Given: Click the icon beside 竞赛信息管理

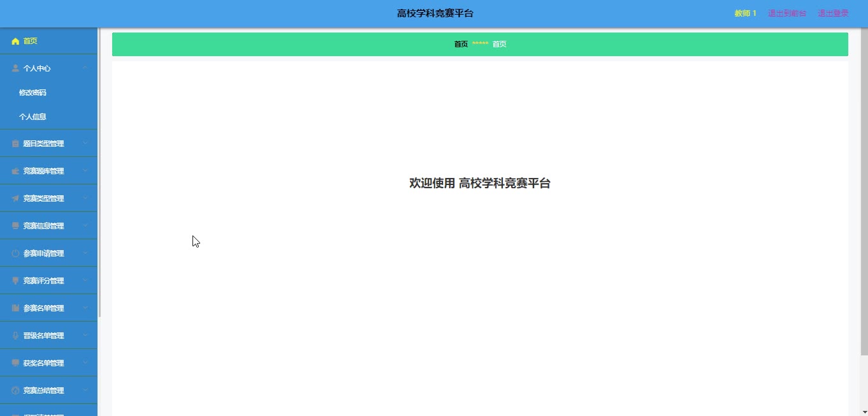Looking at the screenshot, I should coord(15,226).
